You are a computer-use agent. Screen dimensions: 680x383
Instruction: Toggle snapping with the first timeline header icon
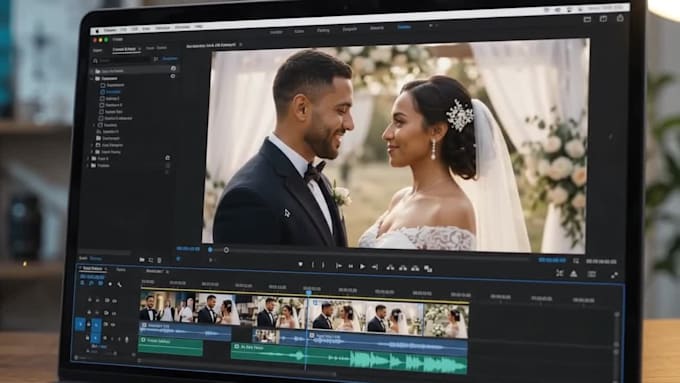pos(82,283)
